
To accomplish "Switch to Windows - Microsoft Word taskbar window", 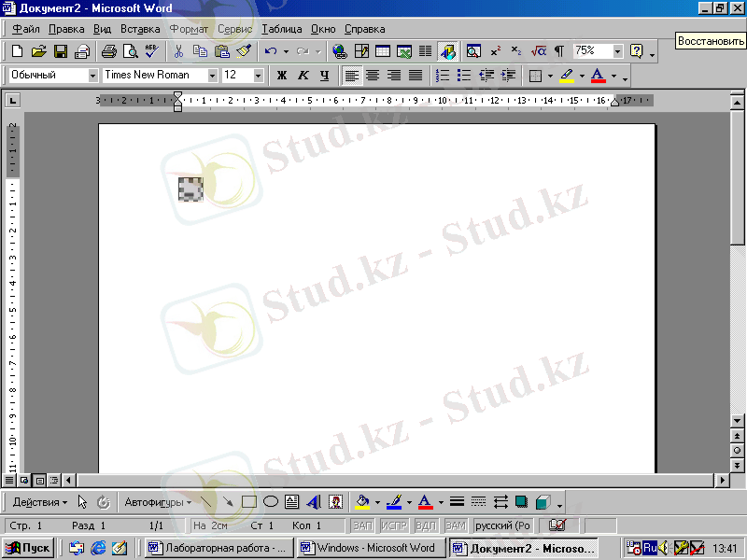I will tap(370, 548).
